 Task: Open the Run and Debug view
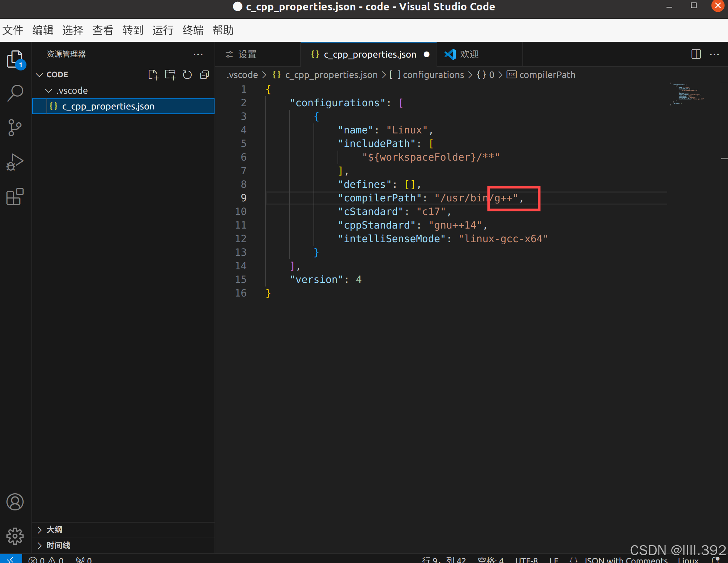[15, 162]
